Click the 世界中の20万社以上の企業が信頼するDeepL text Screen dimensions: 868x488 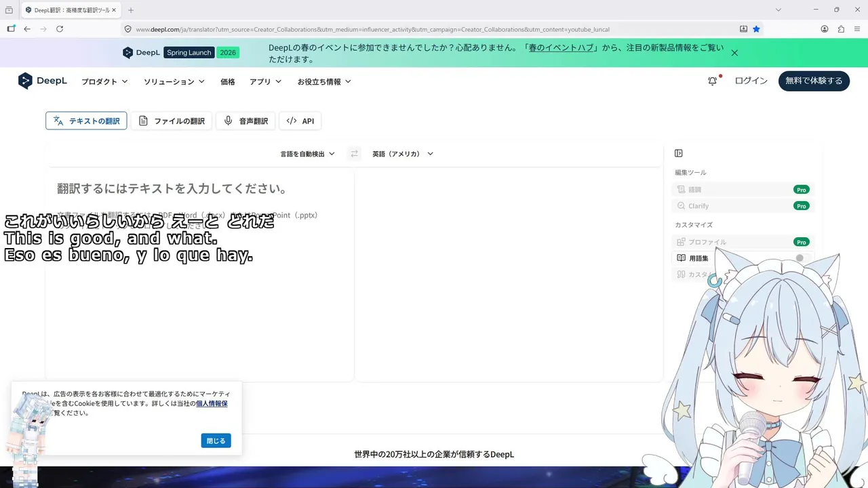(x=434, y=454)
